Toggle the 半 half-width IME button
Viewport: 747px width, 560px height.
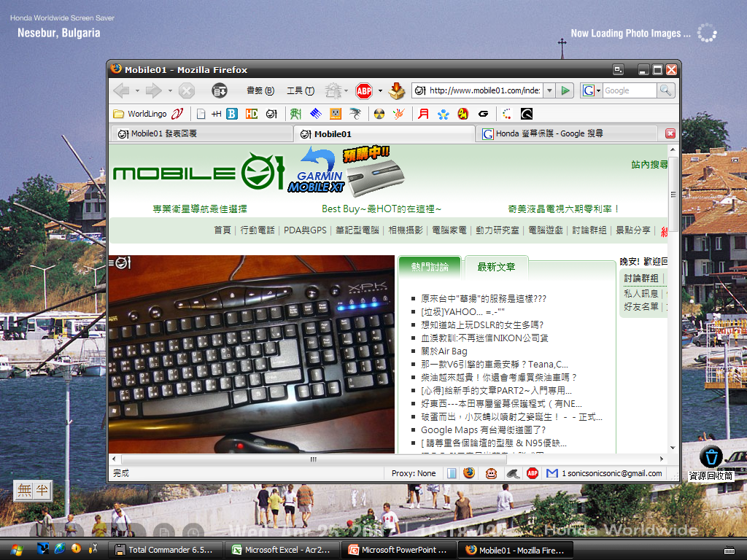42,491
